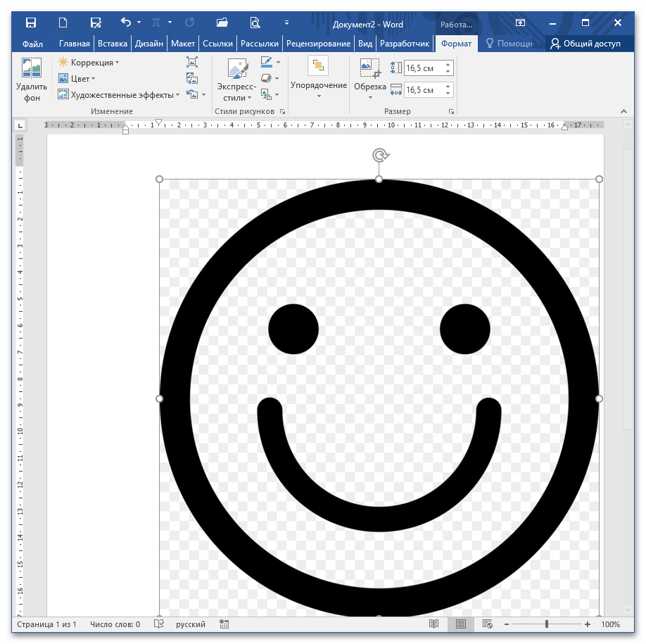Open the Вставка tab
The width and height of the screenshot is (646, 644).
pyautogui.click(x=113, y=44)
